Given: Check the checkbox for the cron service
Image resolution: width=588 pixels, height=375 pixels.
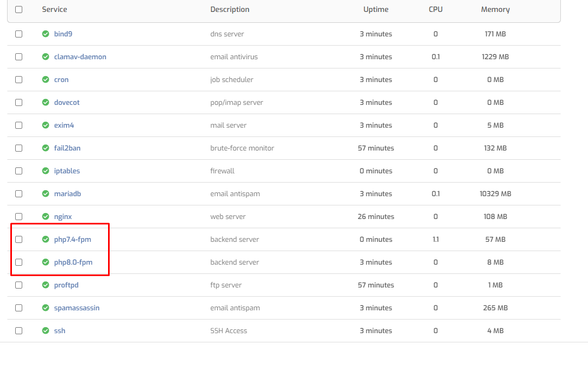Looking at the screenshot, I should [19, 79].
